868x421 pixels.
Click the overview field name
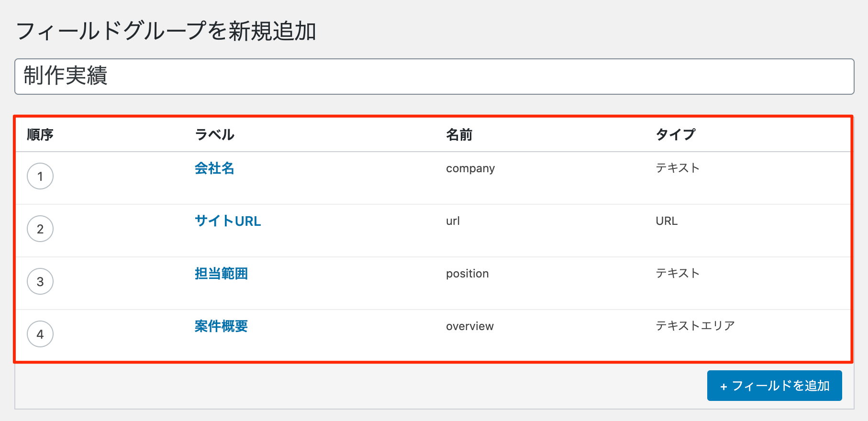pyautogui.click(x=469, y=326)
